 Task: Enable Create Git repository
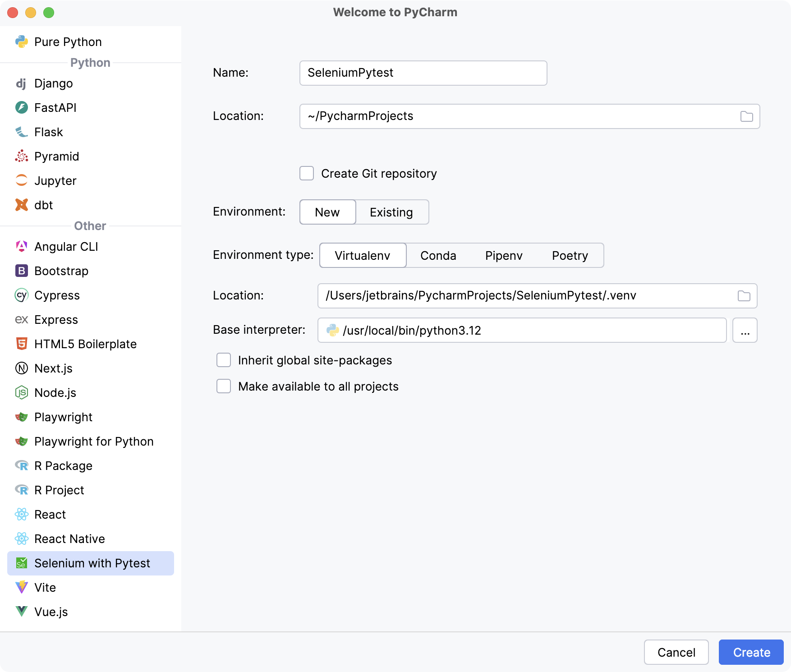click(x=306, y=173)
